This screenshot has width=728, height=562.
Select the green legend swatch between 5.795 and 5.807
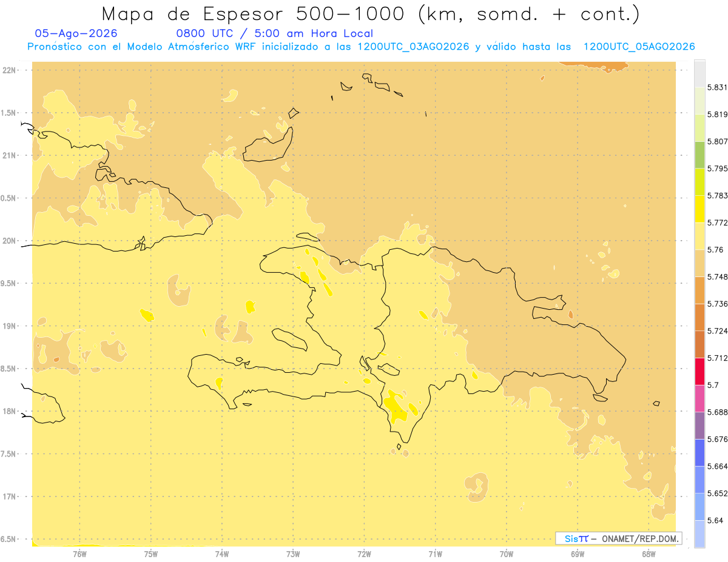(699, 155)
